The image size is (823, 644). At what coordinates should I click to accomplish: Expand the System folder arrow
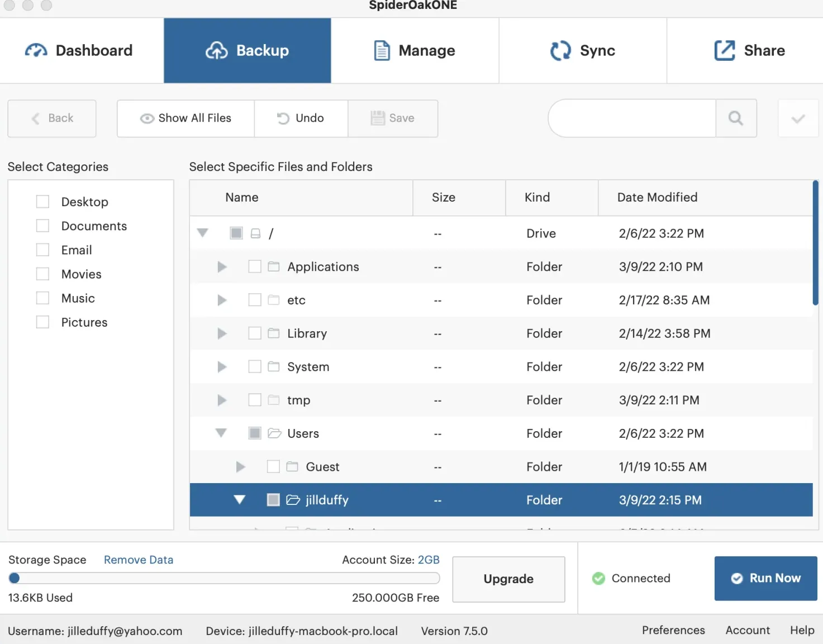coord(222,366)
